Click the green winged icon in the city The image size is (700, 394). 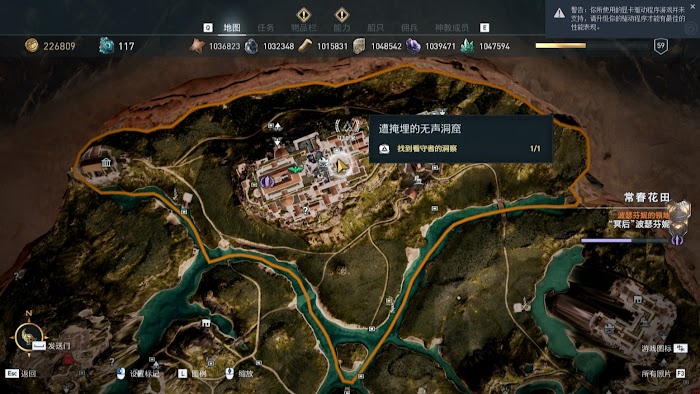click(295, 170)
